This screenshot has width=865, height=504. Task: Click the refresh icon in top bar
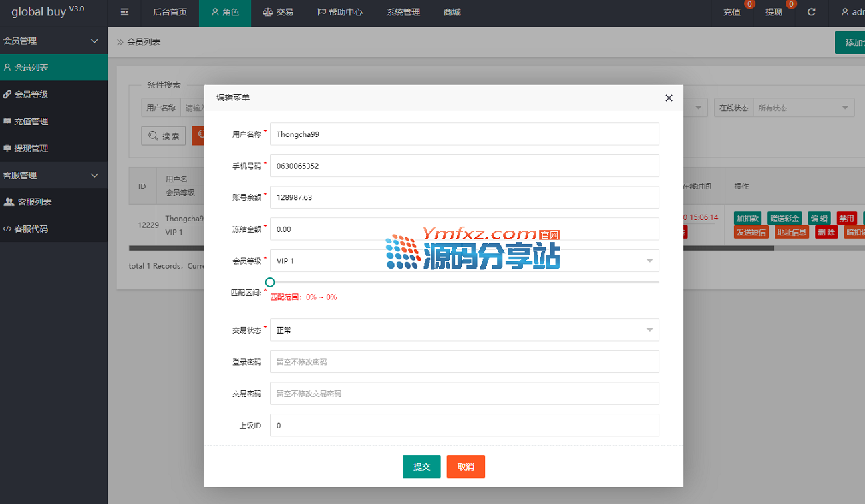tap(811, 12)
